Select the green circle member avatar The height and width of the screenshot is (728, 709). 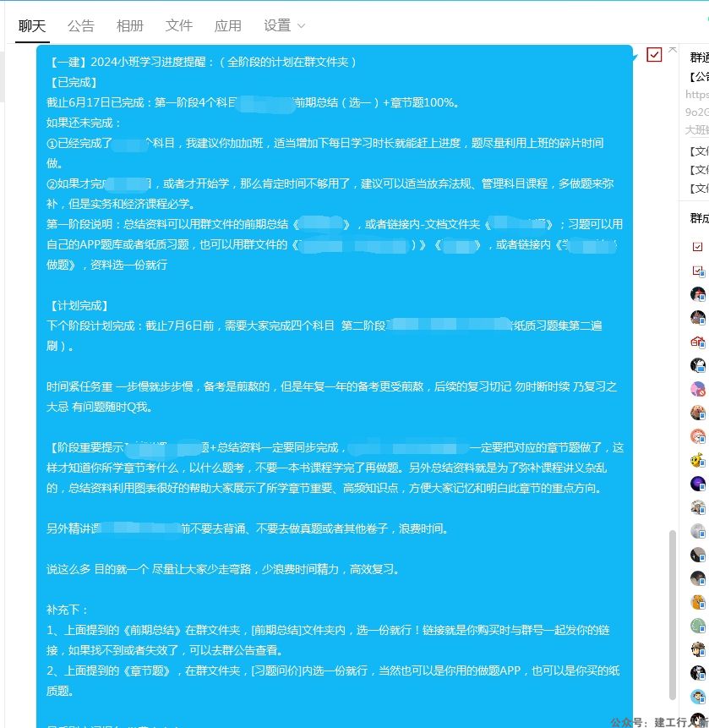[x=698, y=626]
